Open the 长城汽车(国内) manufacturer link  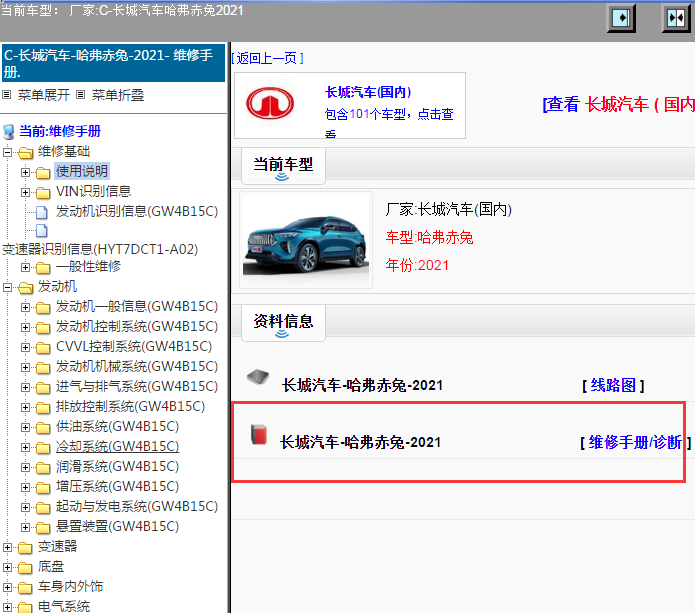point(368,92)
